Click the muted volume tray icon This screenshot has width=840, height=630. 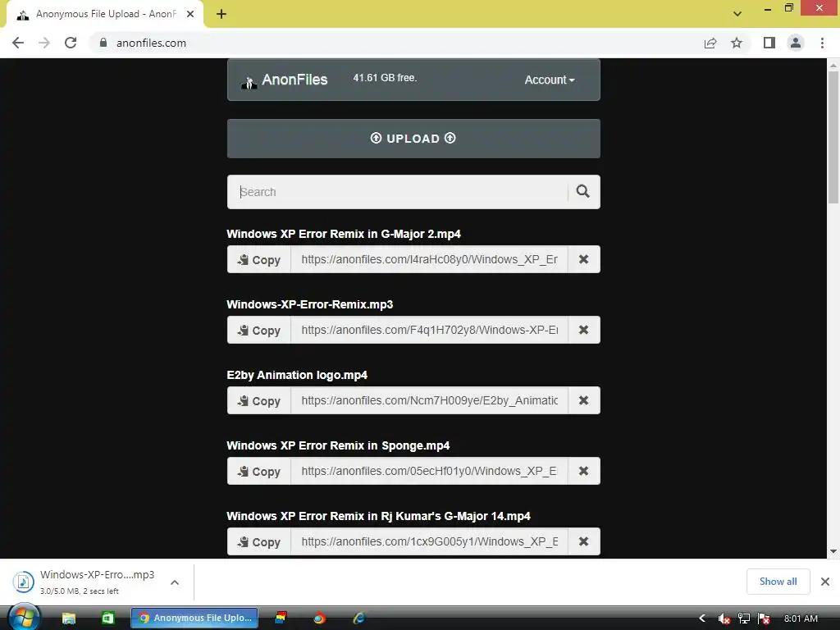coord(724,619)
